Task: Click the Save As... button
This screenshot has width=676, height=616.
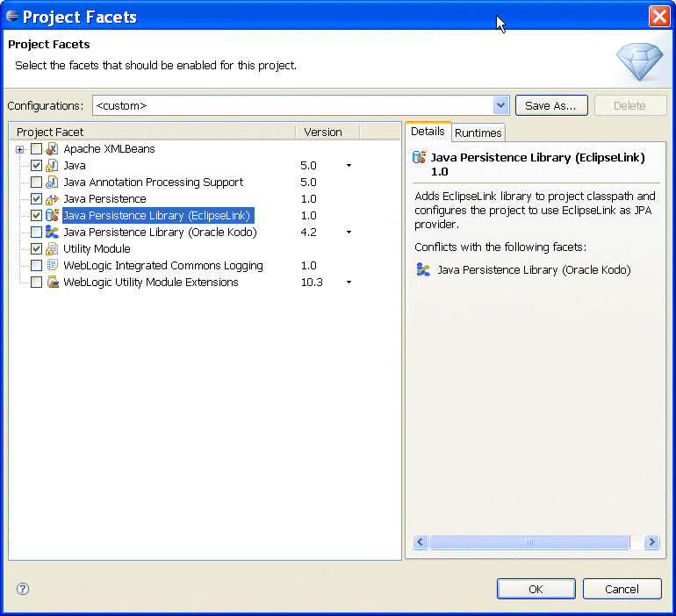Action: 551,105
